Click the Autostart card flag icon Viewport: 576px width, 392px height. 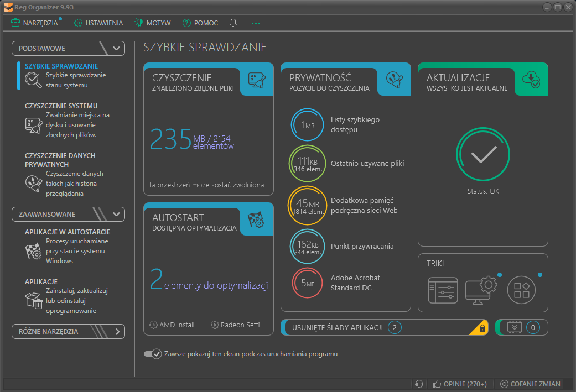(x=256, y=219)
